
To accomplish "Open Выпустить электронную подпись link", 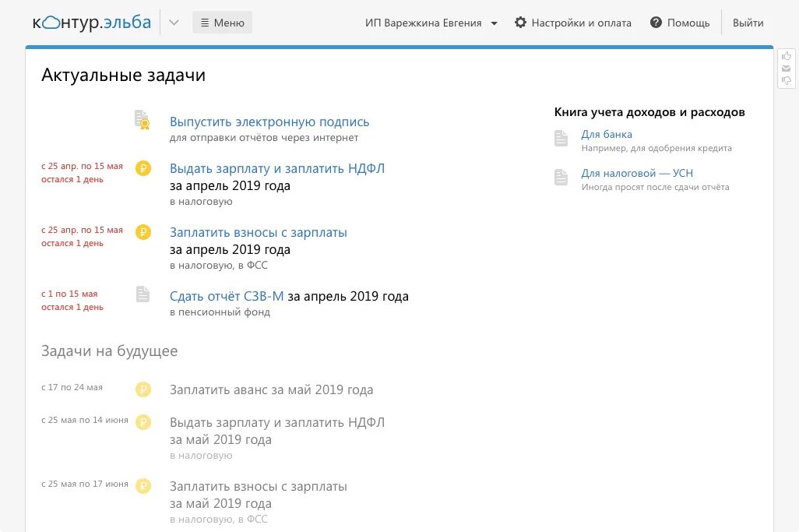I will click(269, 122).
